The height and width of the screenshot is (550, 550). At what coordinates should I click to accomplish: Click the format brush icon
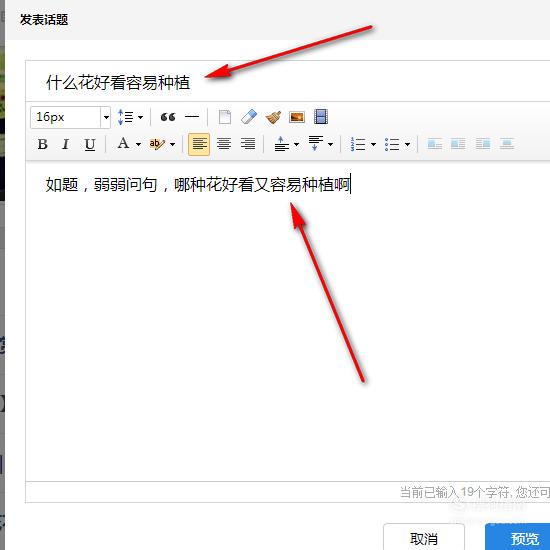[273, 117]
